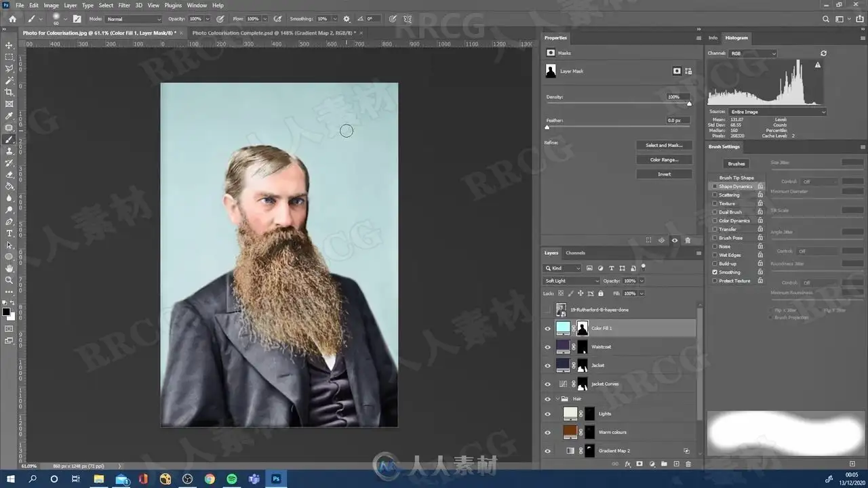Select the Rectangular Marquee tool

(9, 57)
